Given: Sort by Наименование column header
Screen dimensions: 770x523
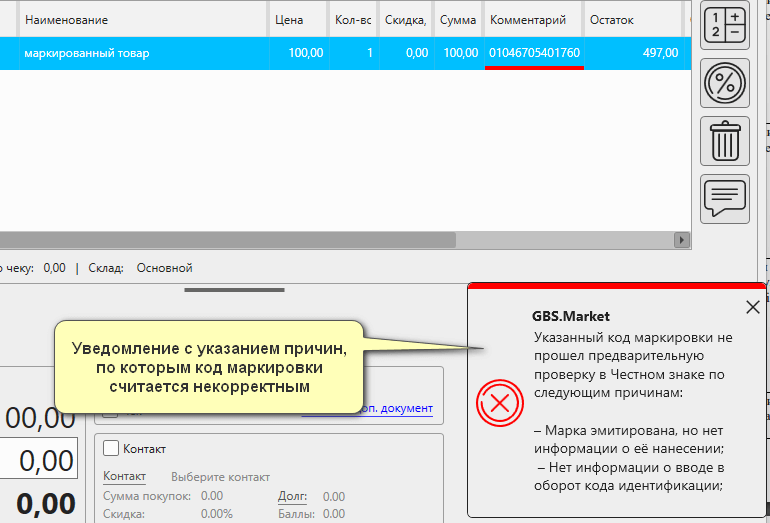Looking at the screenshot, I should 66,20.
